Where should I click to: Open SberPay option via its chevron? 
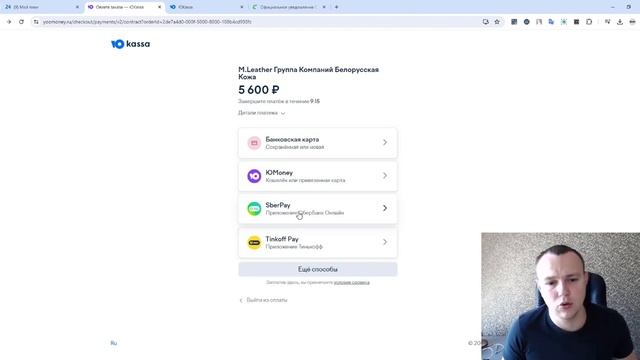384,208
